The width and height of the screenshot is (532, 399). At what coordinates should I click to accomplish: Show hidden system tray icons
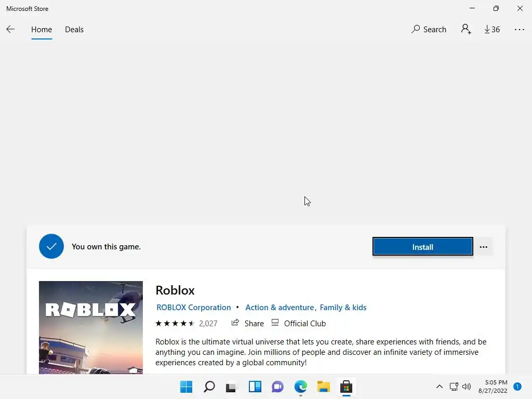[439, 387]
